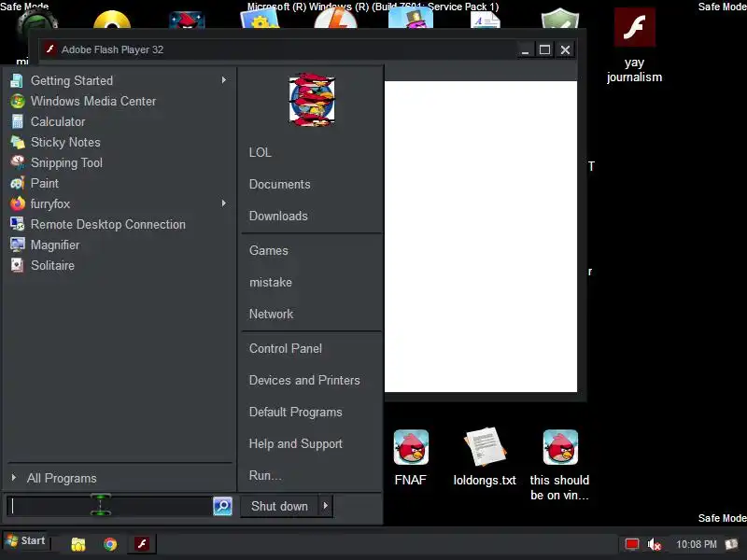Click the furryfox browser icon

tap(18, 203)
